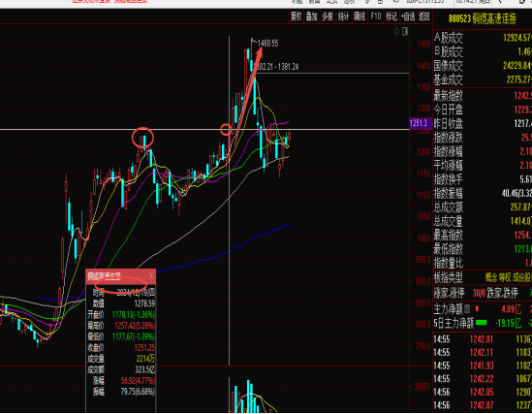The image size is (532, 414).
Task: Click the 返回 back button
Action: tap(423, 16)
